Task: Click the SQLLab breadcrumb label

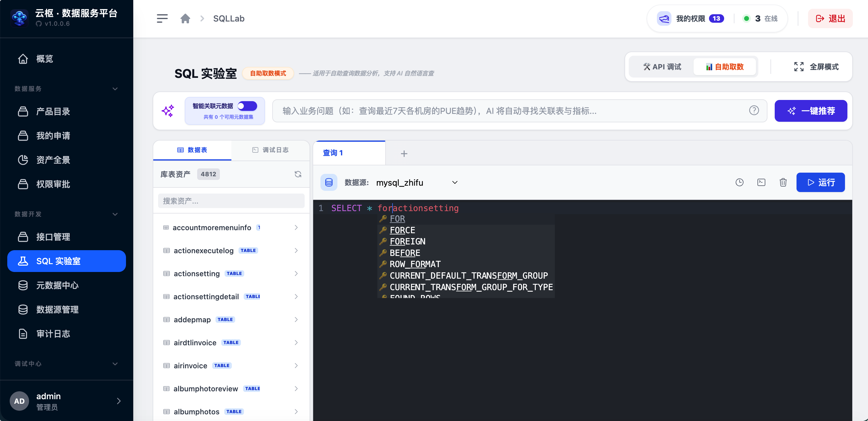Action: 229,18
